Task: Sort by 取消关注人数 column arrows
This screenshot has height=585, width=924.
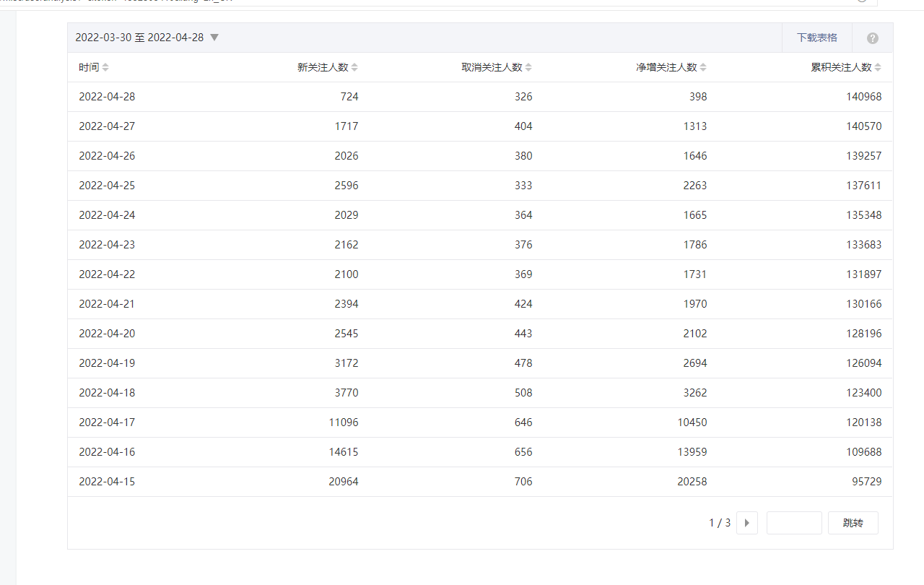Action: tap(528, 67)
